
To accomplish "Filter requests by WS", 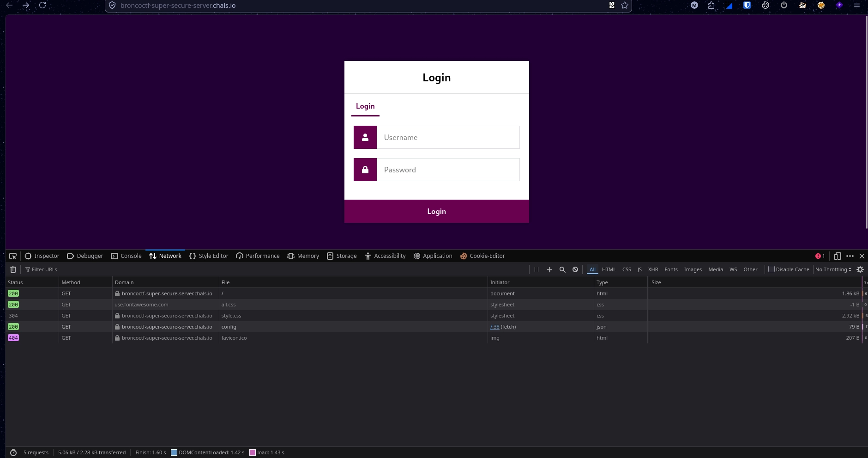I will [733, 269].
